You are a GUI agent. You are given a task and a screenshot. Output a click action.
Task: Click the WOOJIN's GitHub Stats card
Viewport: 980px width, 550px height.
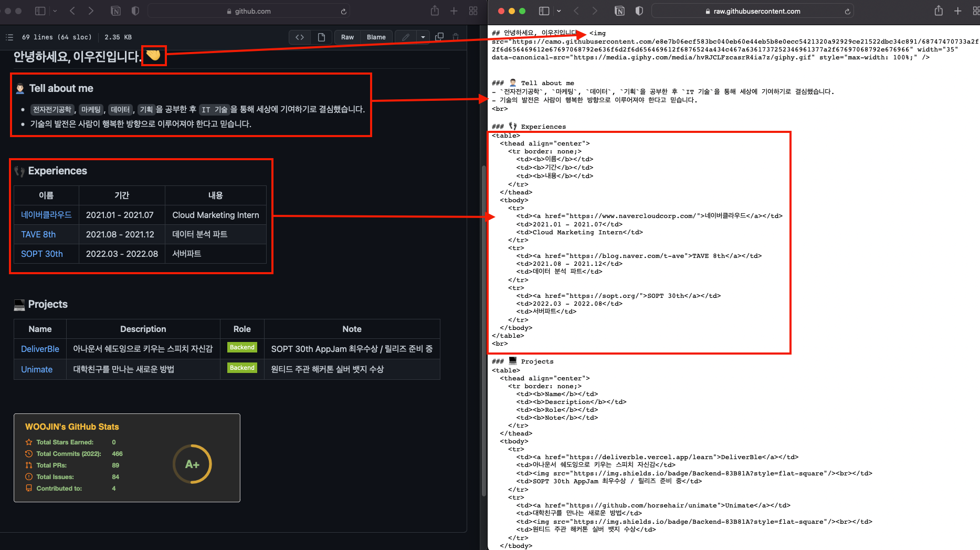tap(127, 458)
